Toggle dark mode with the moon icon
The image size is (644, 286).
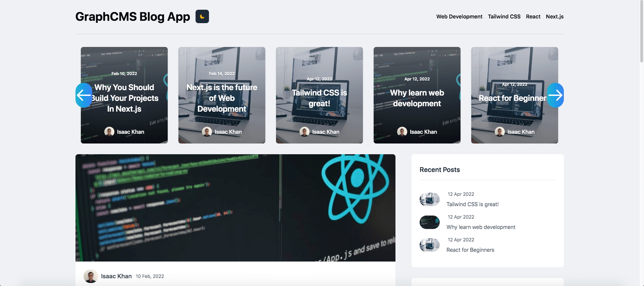(x=202, y=16)
